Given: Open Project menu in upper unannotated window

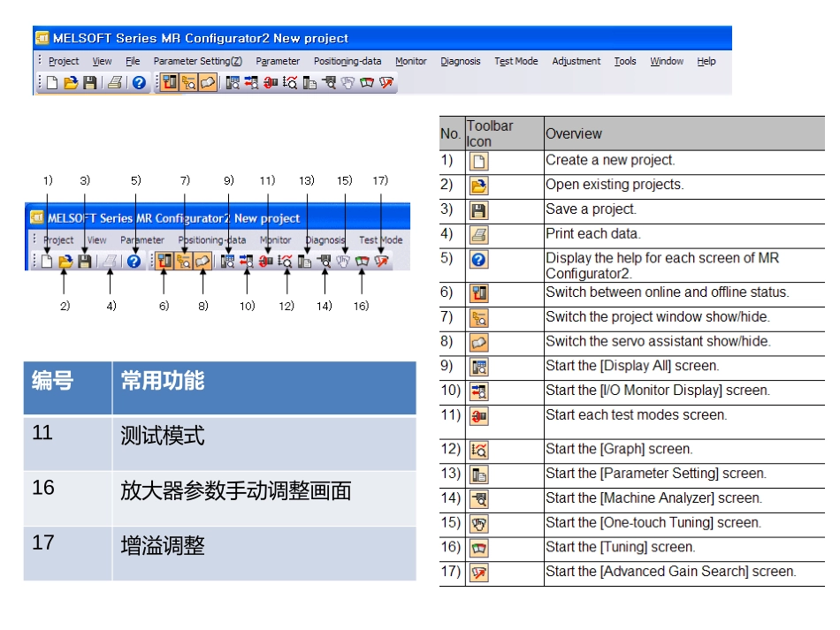Looking at the screenshot, I should 64,62.
